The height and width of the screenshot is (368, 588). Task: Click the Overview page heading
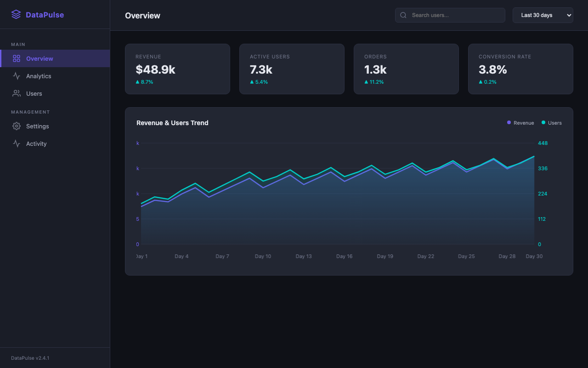142,16
